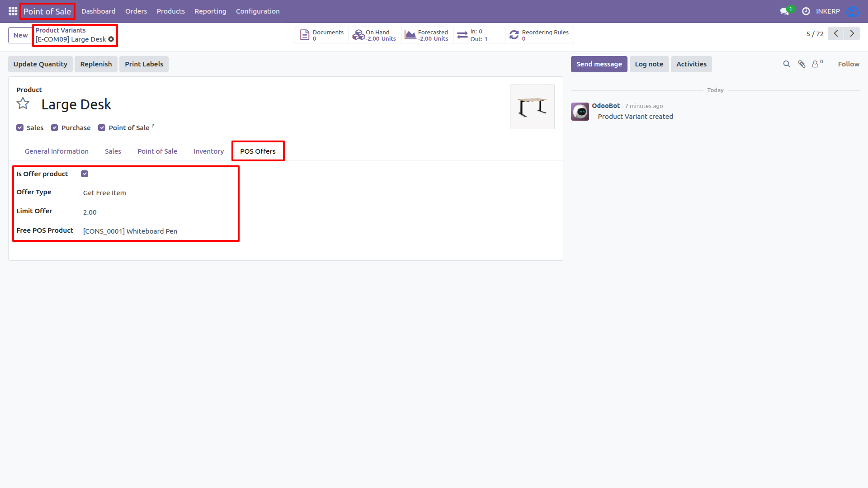Click the Large Desk product image
The image size is (868, 488).
tap(532, 107)
